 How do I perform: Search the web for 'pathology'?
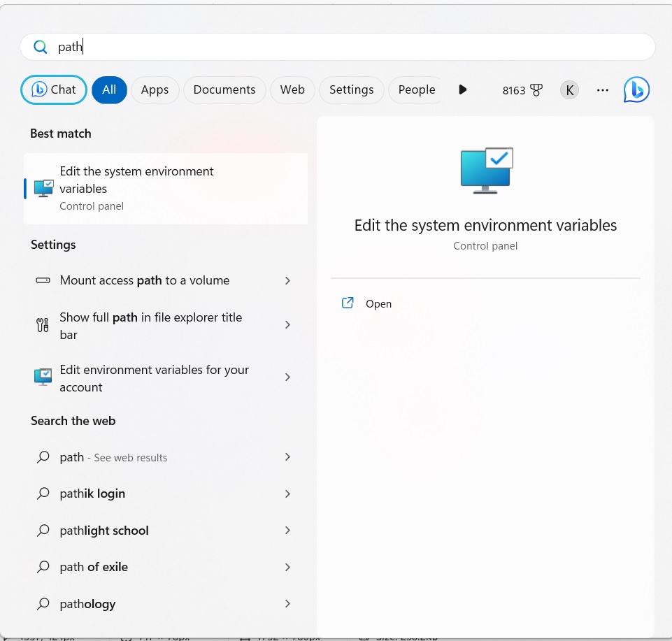[x=166, y=604]
